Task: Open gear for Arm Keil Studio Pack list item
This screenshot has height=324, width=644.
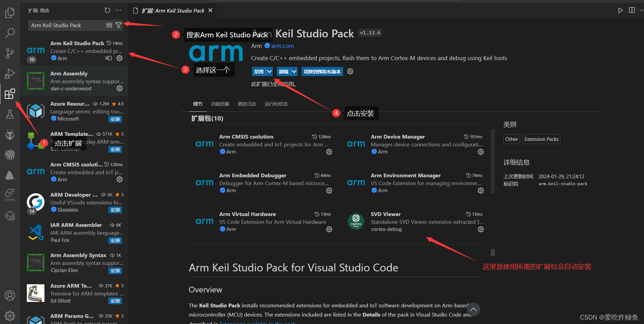Action: [x=120, y=58]
